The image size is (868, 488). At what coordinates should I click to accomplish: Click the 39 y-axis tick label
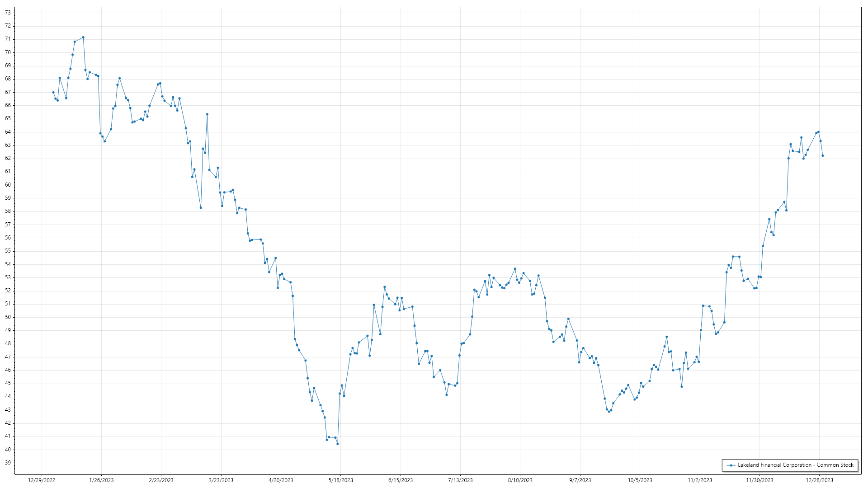coord(8,463)
